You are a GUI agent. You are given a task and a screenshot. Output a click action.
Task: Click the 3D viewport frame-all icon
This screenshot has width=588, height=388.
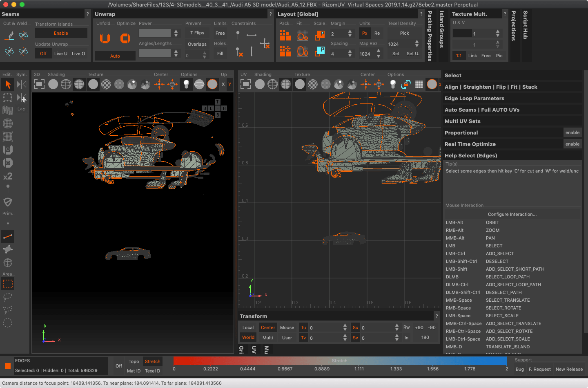(x=39, y=84)
